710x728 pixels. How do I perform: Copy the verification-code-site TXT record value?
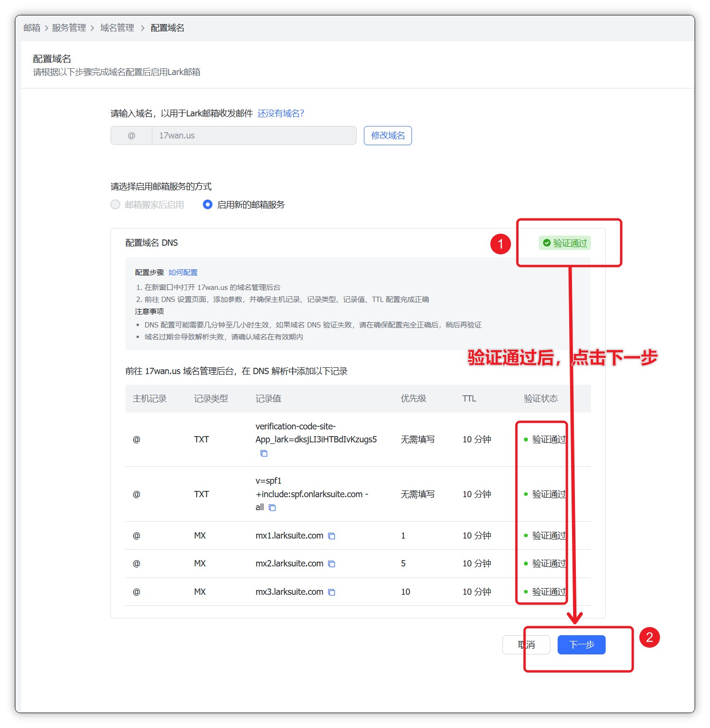click(263, 453)
